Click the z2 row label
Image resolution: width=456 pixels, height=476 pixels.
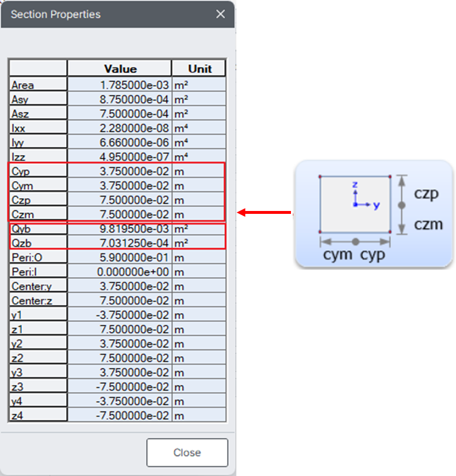click(38, 358)
